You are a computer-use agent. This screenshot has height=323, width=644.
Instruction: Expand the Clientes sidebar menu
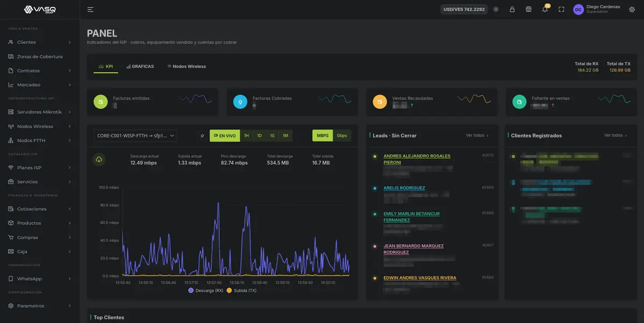pyautogui.click(x=40, y=42)
